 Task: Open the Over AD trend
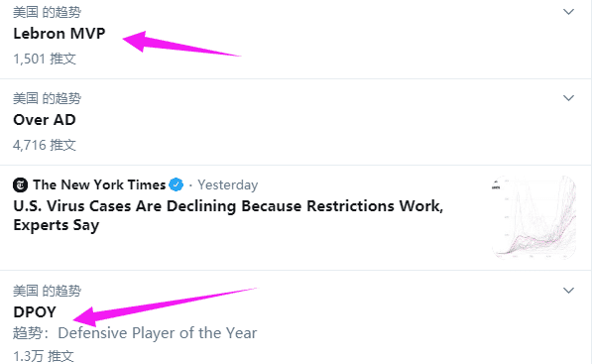point(45,120)
